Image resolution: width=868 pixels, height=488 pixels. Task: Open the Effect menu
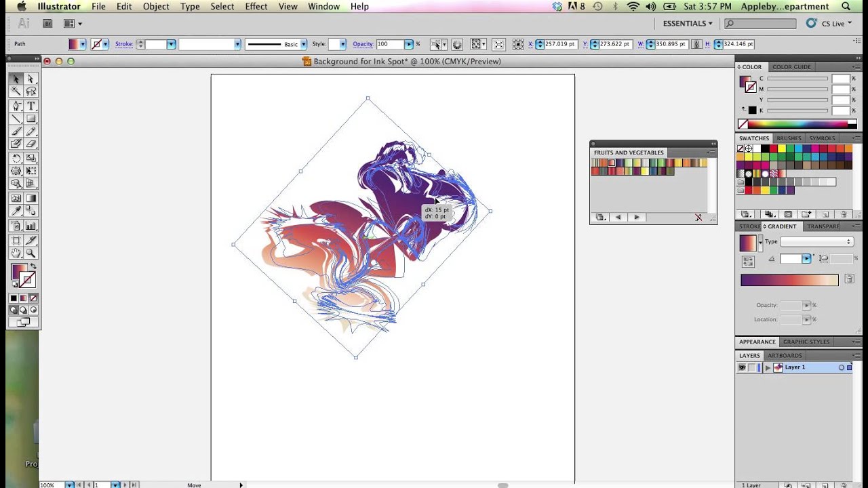pos(256,6)
